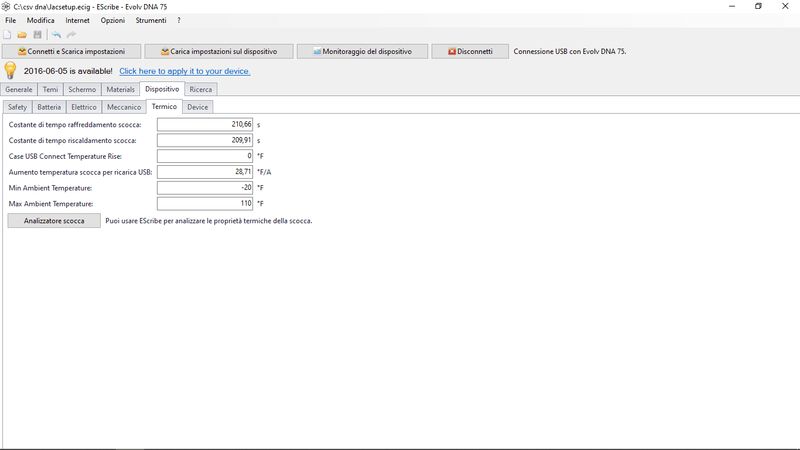Click the riscaldamento scocca time constant field
This screenshot has height=450, width=800.
[205, 140]
